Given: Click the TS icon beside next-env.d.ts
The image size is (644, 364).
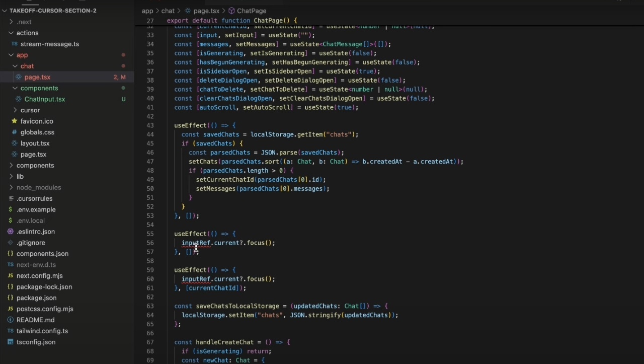Looking at the screenshot, I should coord(11,265).
